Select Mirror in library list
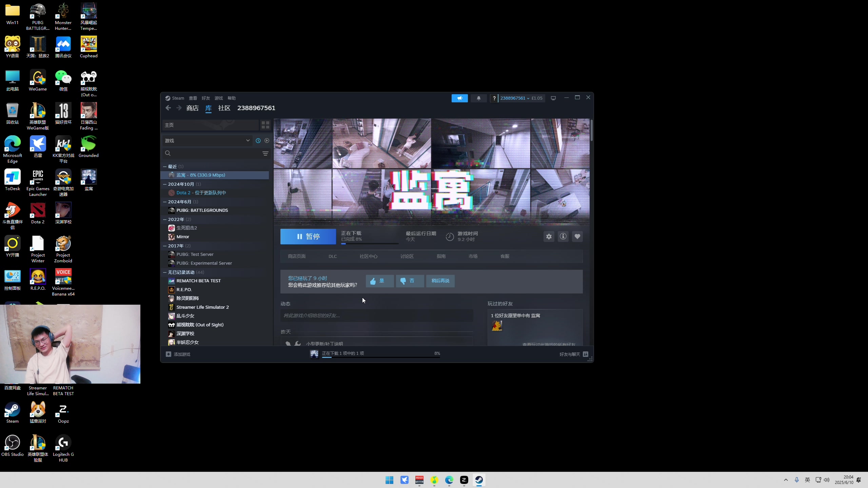This screenshot has height=488, width=868. pyautogui.click(x=215, y=237)
